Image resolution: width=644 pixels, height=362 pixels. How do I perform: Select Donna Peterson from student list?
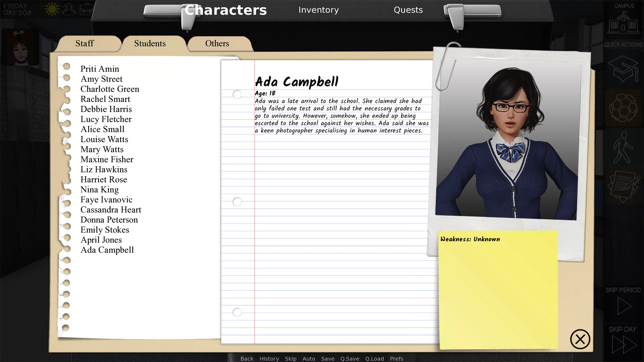tap(109, 220)
